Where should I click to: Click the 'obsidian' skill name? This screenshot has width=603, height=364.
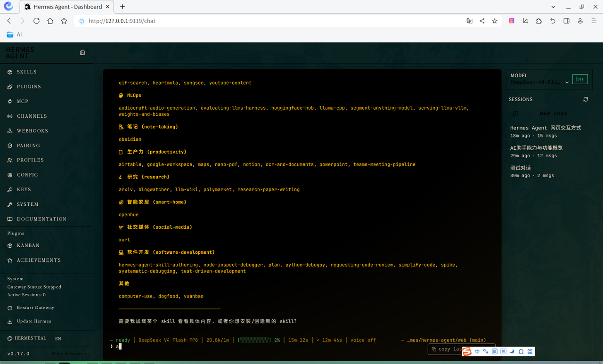[x=130, y=139]
